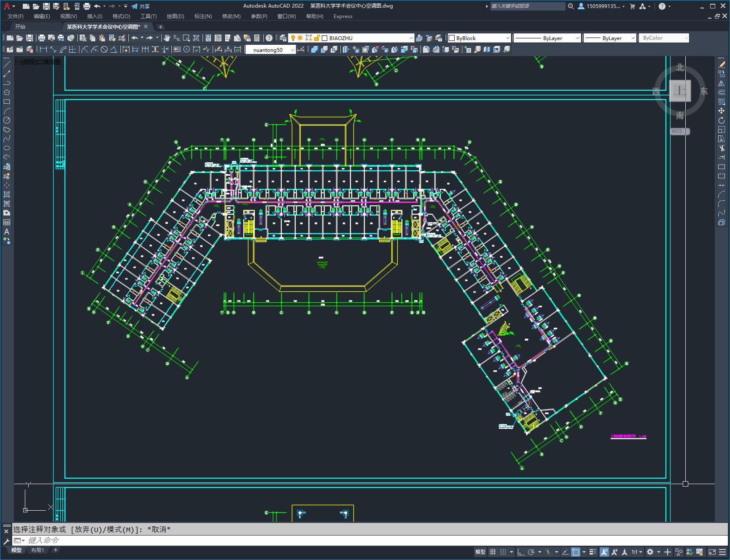
Task: Click the Help question mark in the standard toolbar
Action: click(269, 38)
